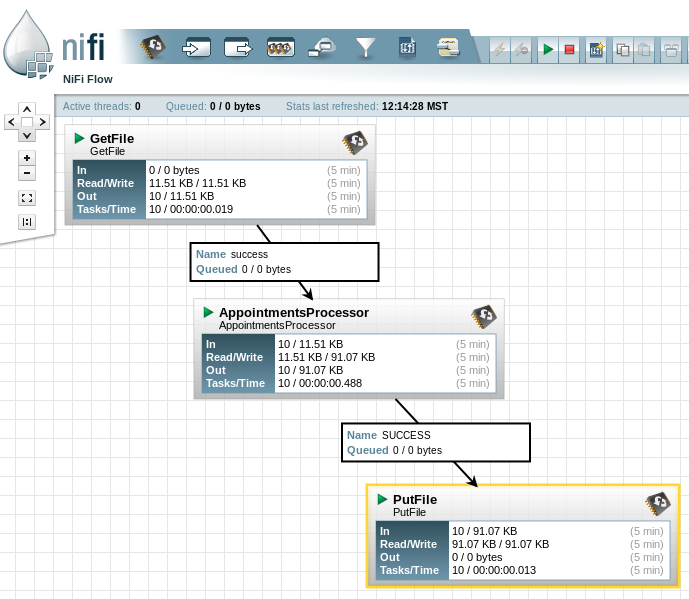Zoom in with the plus button
Viewport: 689px width, 599px height.
(27, 158)
